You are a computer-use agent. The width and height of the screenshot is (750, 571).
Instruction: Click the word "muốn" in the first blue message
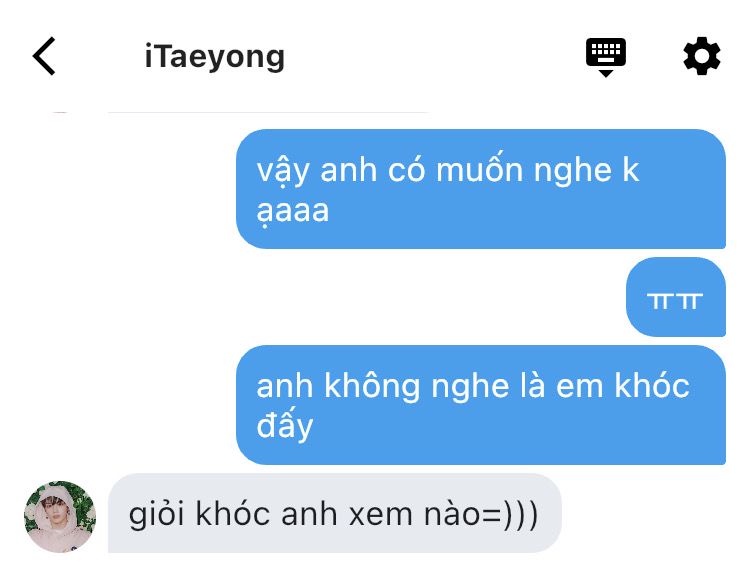(x=479, y=169)
